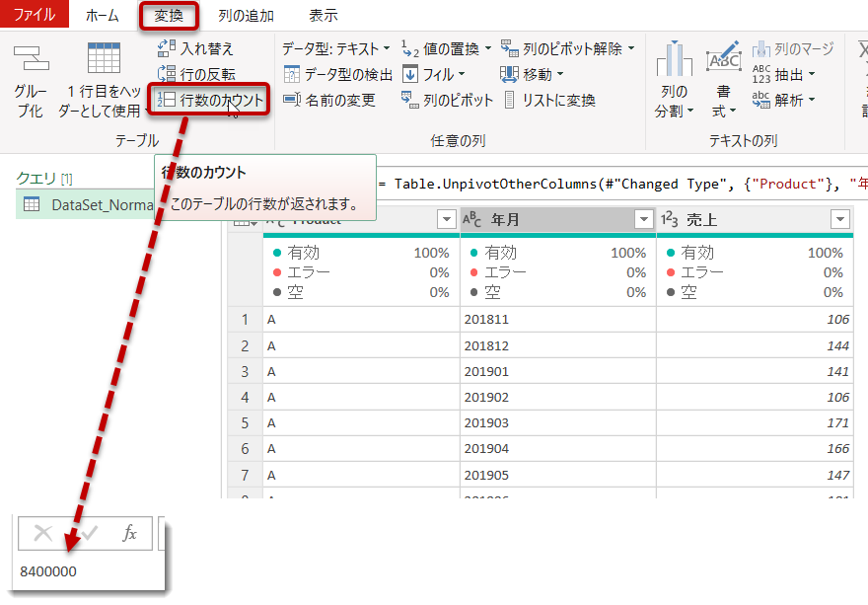This screenshot has width=868, height=605.
Task: Click データ型の検出 icon
Action: (292, 74)
